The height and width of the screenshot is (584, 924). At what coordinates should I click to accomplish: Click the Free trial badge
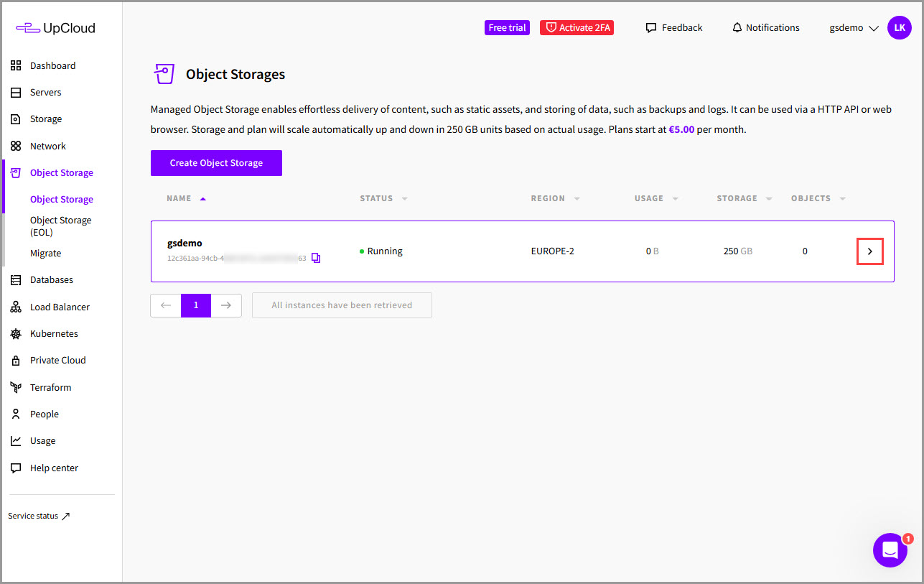pos(507,27)
